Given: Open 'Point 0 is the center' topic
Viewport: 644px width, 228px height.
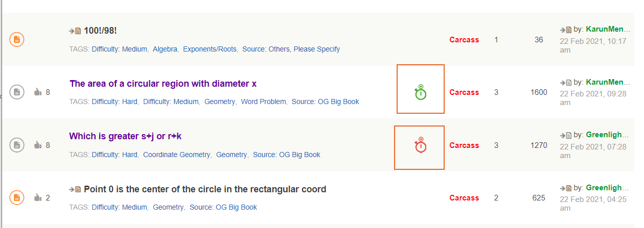Looking at the screenshot, I should tap(204, 189).
